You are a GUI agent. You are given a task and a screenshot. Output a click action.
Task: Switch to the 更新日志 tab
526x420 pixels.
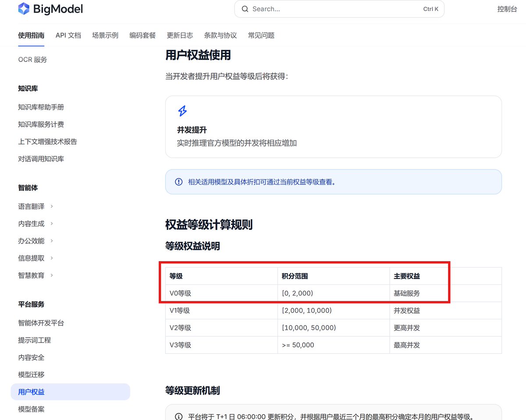(x=180, y=35)
